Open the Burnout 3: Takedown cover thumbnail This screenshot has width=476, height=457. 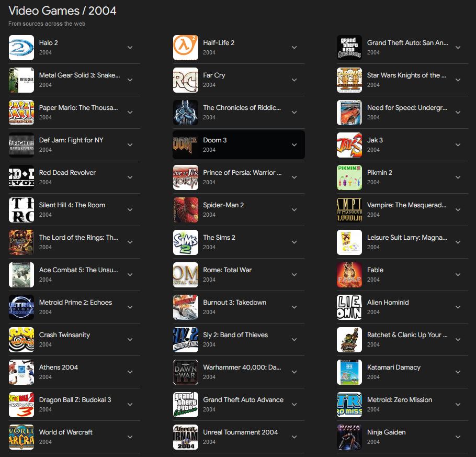[186, 307]
